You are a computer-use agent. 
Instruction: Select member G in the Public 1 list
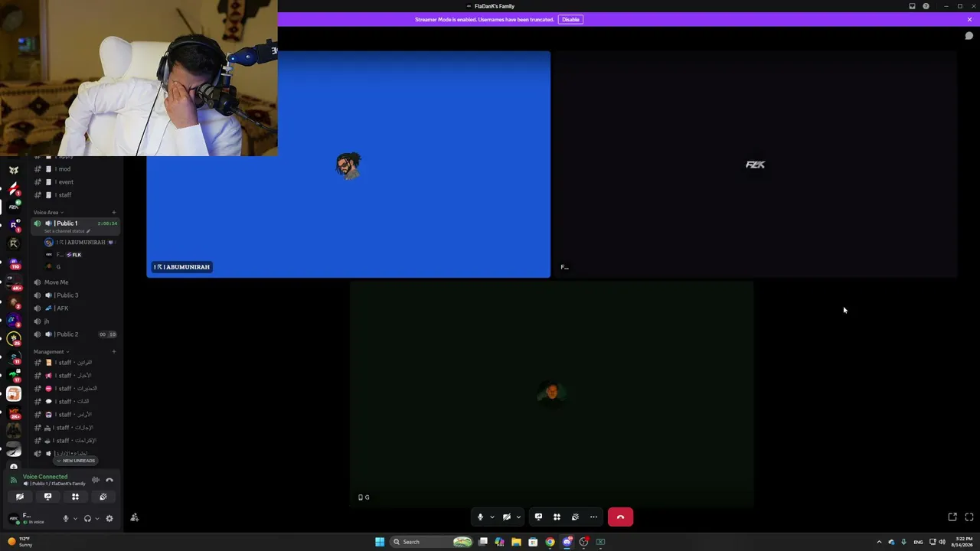[80, 266]
